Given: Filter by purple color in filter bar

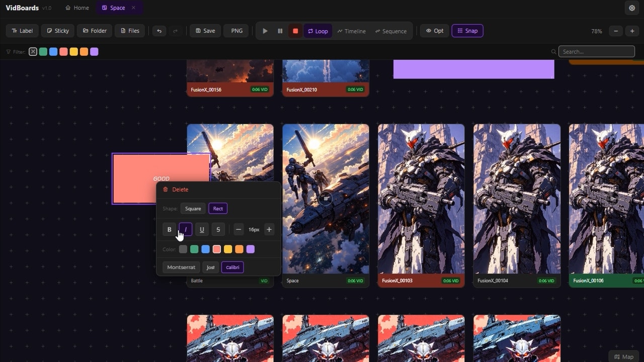Looking at the screenshot, I should pos(94,52).
